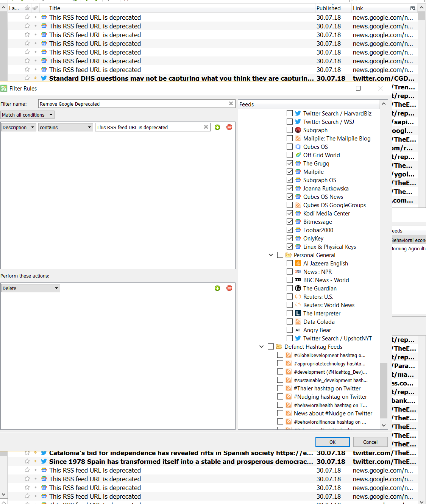
Task: Uncheck the Kodi Media Center checkbox
Action: 290,213
